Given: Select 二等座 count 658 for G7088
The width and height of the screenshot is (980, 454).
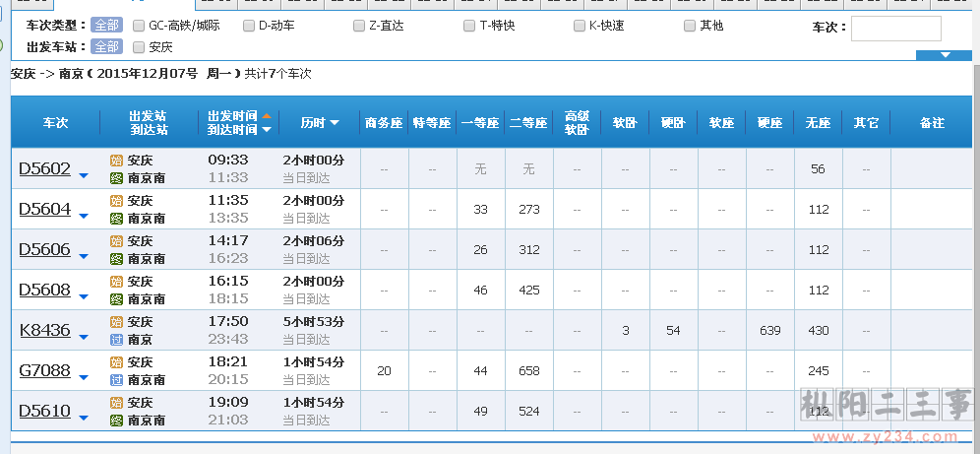Looking at the screenshot, I should 528,371.
